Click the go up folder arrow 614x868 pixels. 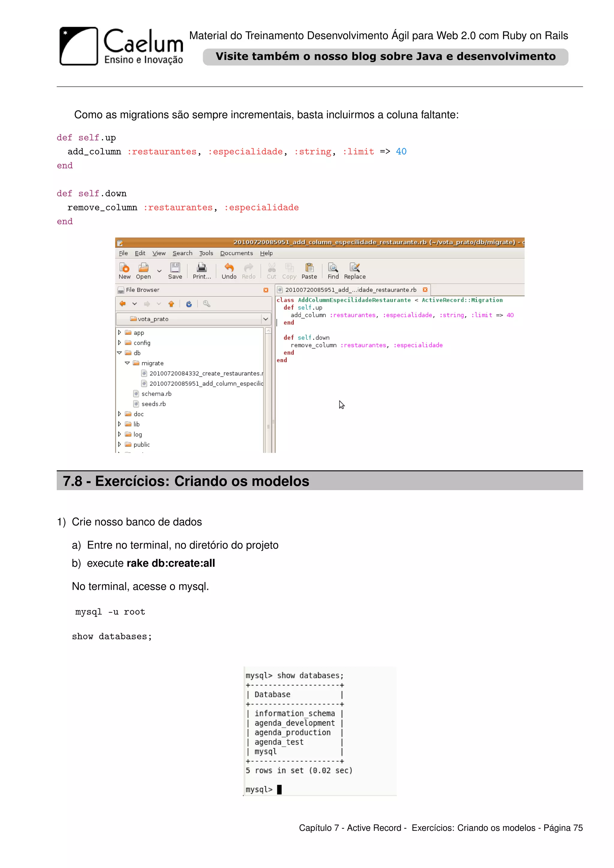click(171, 304)
